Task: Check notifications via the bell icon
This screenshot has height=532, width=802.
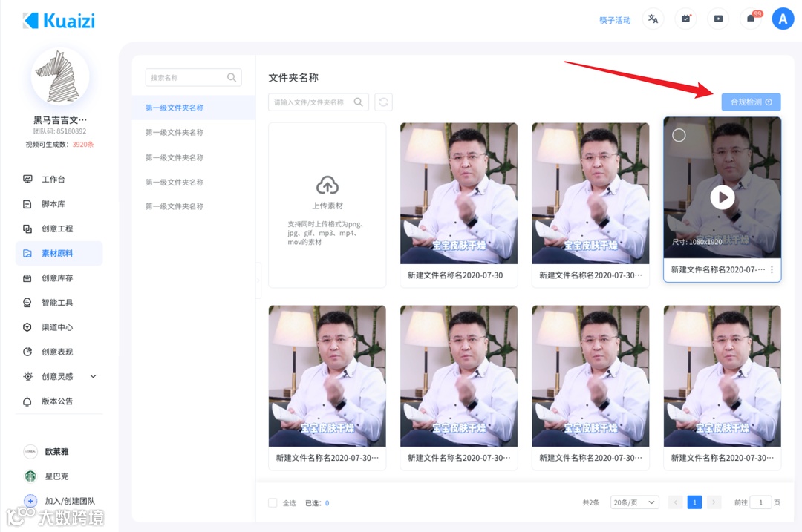Action: tap(751, 19)
